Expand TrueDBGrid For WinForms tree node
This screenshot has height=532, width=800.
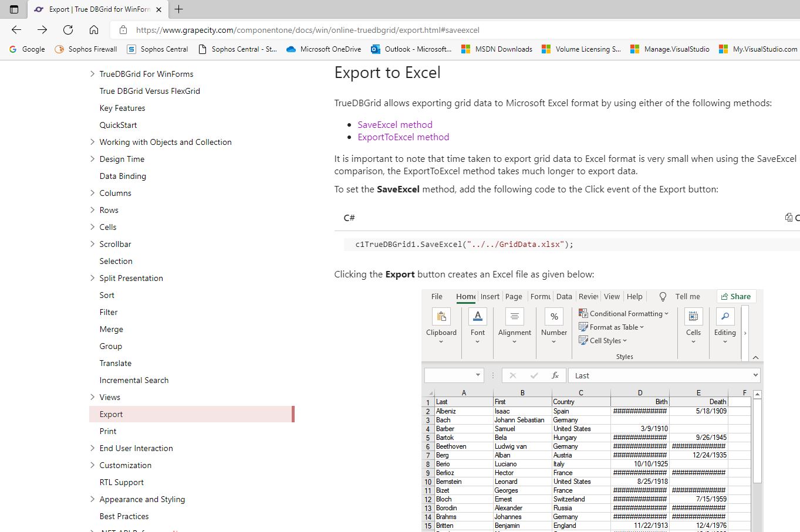click(92, 74)
